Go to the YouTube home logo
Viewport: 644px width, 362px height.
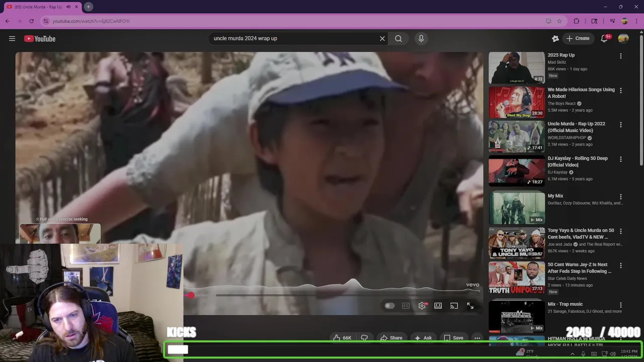click(x=40, y=39)
